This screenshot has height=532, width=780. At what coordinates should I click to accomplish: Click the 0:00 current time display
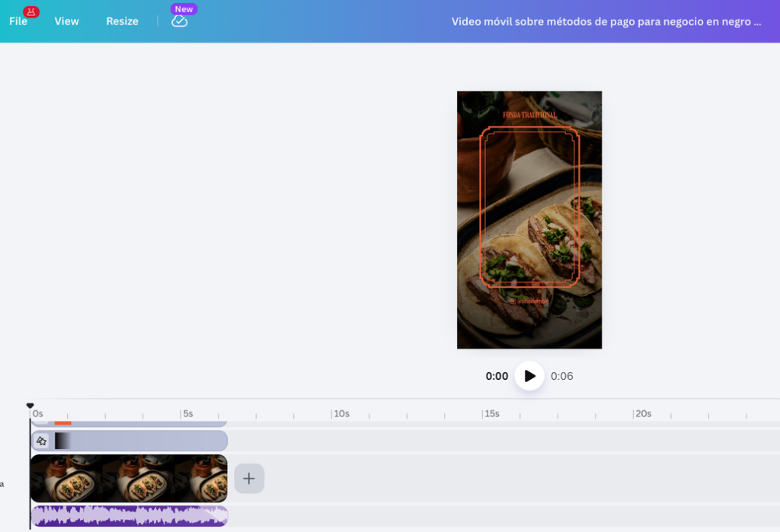tap(497, 375)
